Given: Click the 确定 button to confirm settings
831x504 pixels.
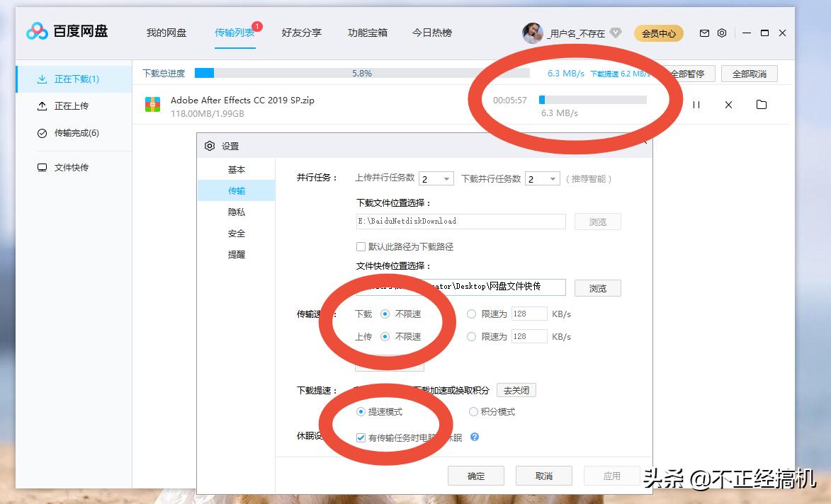Looking at the screenshot, I should tap(475, 475).
